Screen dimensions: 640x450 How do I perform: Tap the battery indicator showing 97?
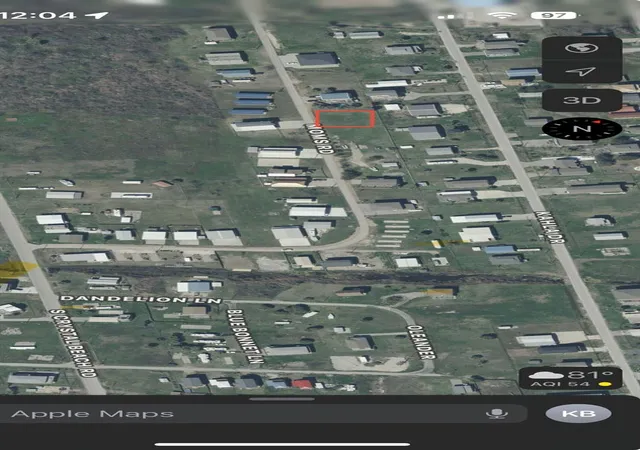[554, 16]
